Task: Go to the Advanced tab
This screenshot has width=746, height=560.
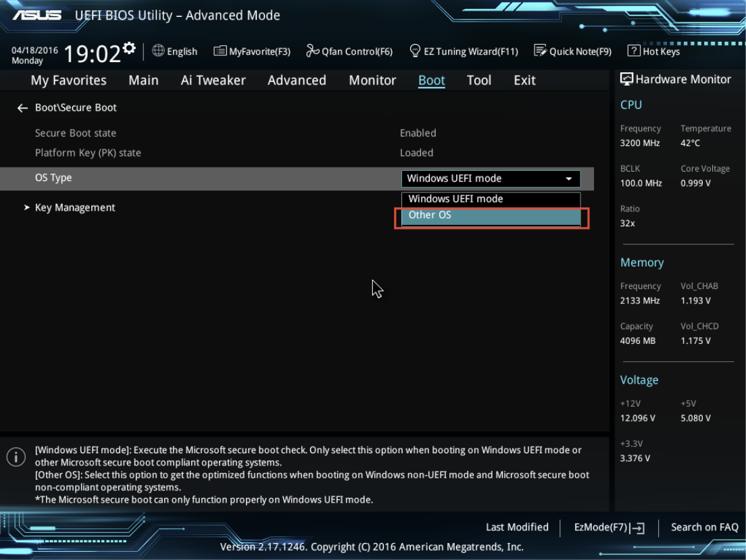Action: tap(297, 80)
